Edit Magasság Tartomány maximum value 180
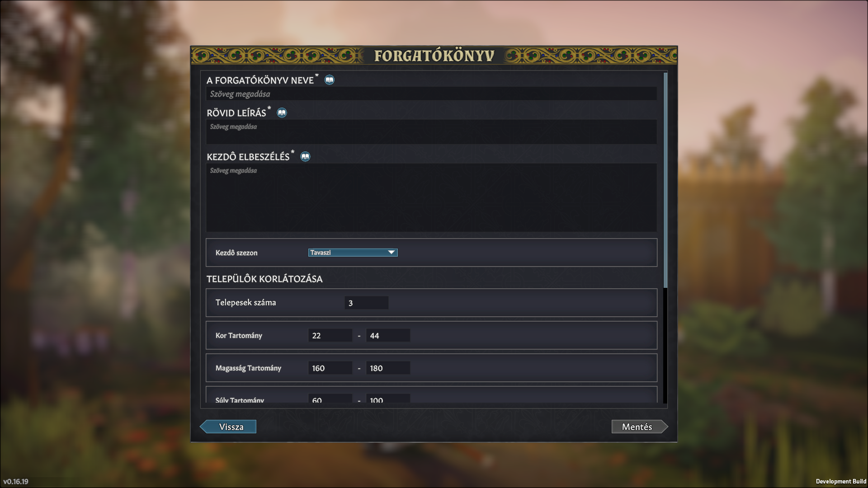Screen dimensions: 868x488 click(x=388, y=368)
